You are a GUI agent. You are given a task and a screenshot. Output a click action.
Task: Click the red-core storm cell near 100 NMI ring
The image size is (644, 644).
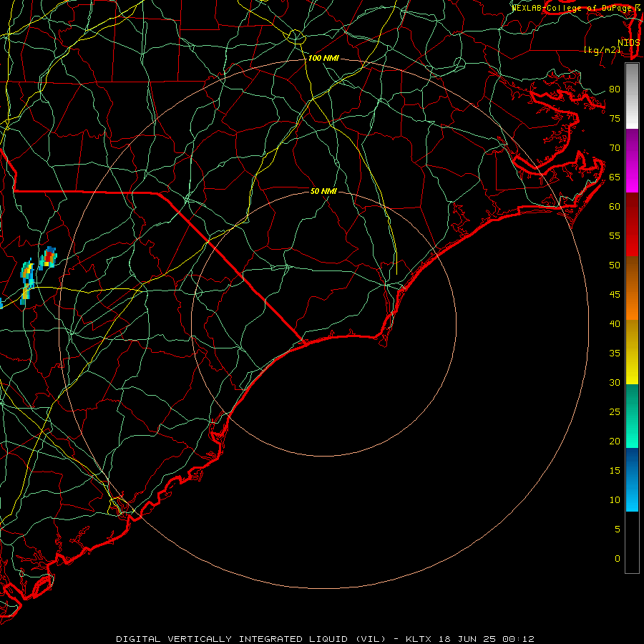49,258
